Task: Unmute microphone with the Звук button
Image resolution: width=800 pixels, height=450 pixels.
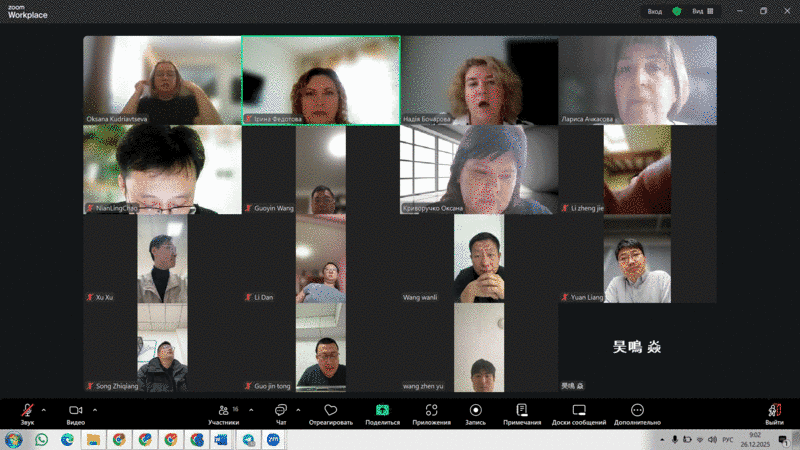Action: click(x=27, y=410)
